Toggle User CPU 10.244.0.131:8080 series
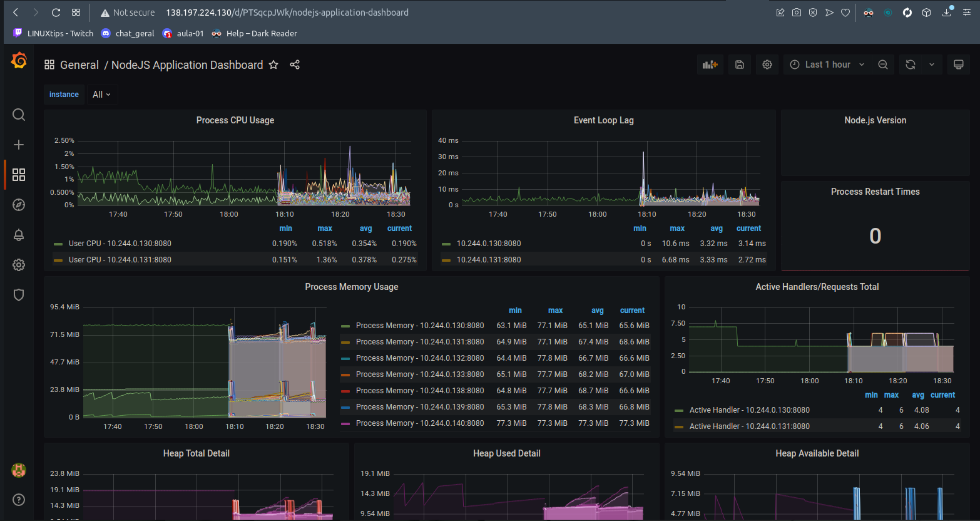This screenshot has width=980, height=521. click(x=120, y=260)
